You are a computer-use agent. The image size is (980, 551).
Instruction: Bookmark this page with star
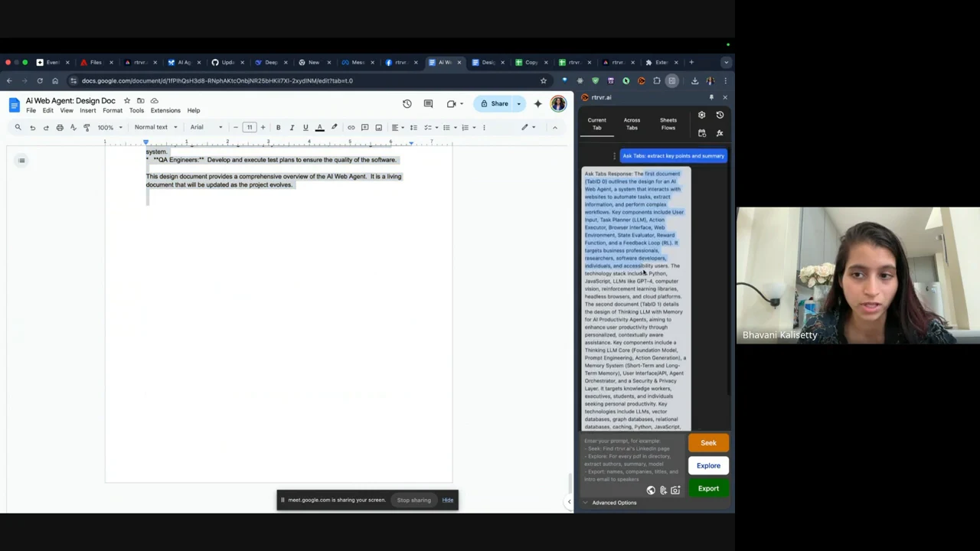[x=544, y=80]
